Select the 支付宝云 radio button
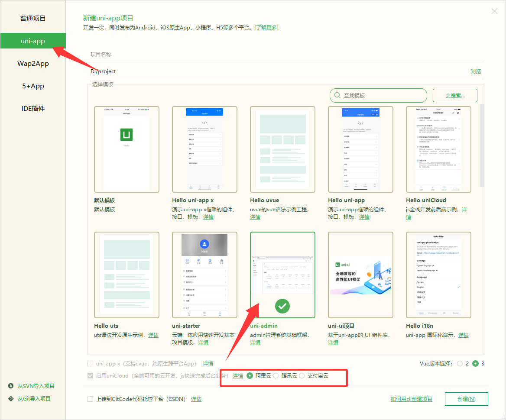 302,376
